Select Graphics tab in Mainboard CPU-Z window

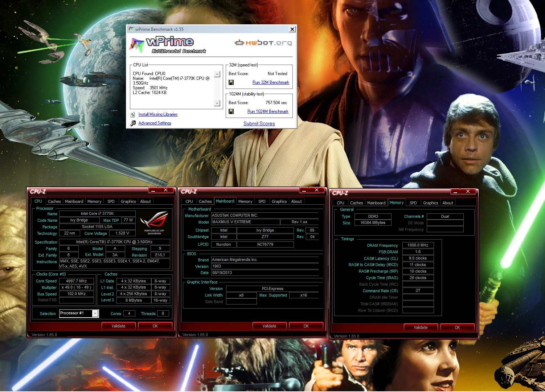(x=279, y=201)
